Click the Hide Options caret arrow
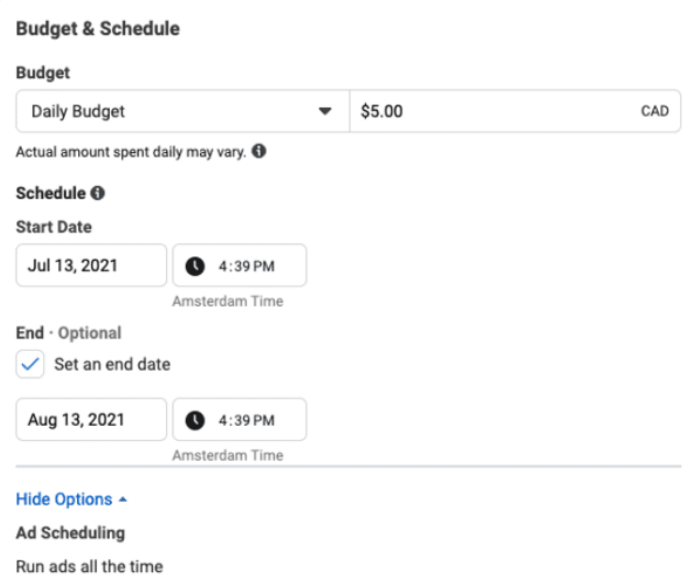Viewport: 690px width, 581px height. [x=123, y=499]
